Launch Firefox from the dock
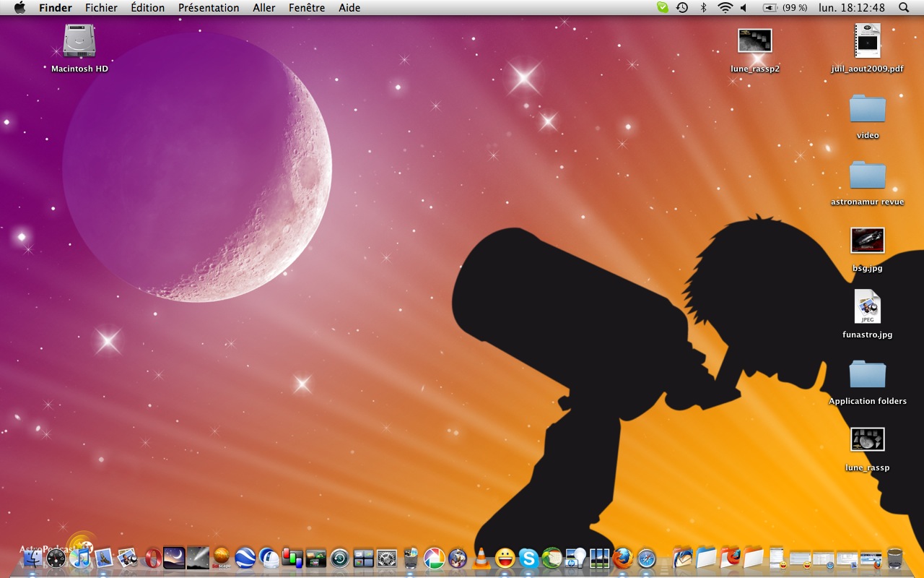Screen dimensions: 924x578 (x=623, y=558)
